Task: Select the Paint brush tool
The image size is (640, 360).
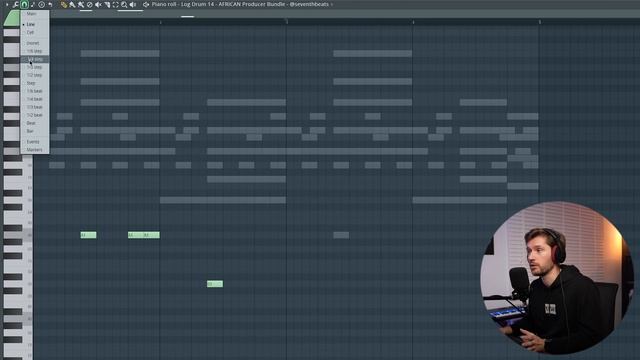Action: coord(72,4)
